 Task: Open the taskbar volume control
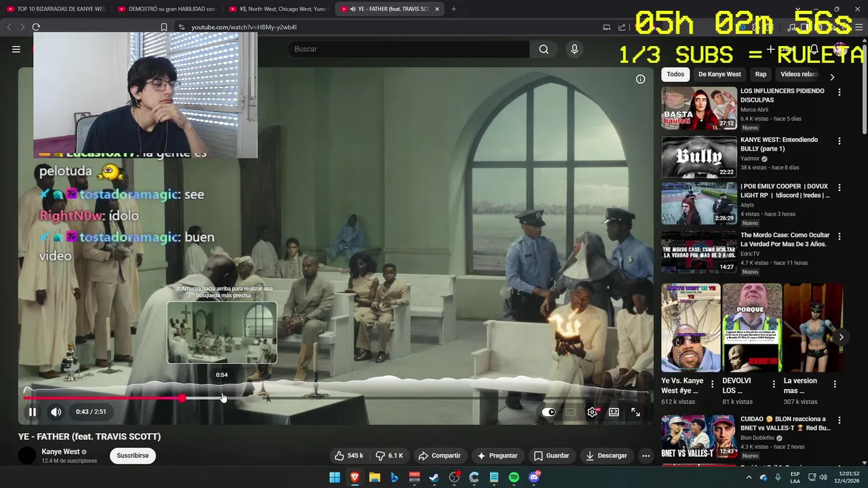823,477
